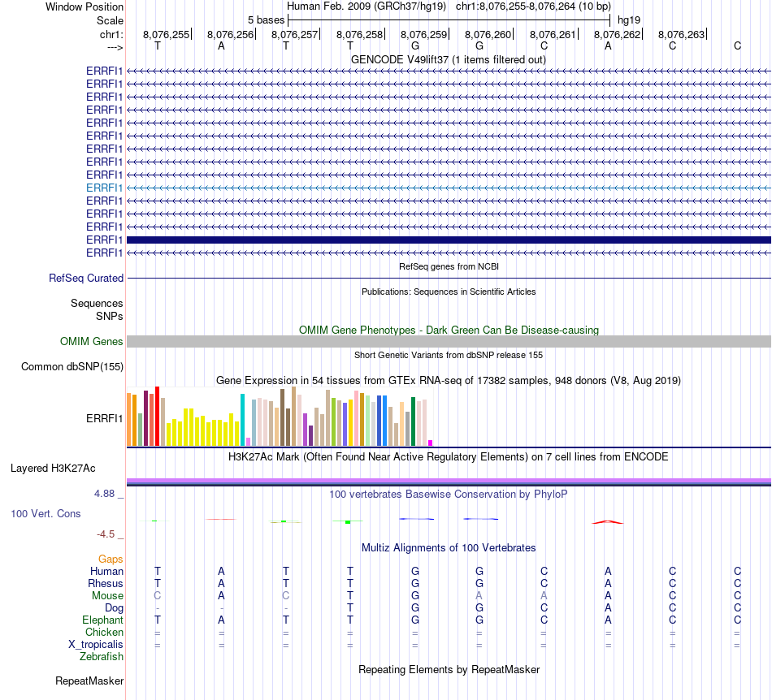Open the Common dbSNP(155) track label
The width and height of the screenshot is (772, 700).
coord(72,366)
